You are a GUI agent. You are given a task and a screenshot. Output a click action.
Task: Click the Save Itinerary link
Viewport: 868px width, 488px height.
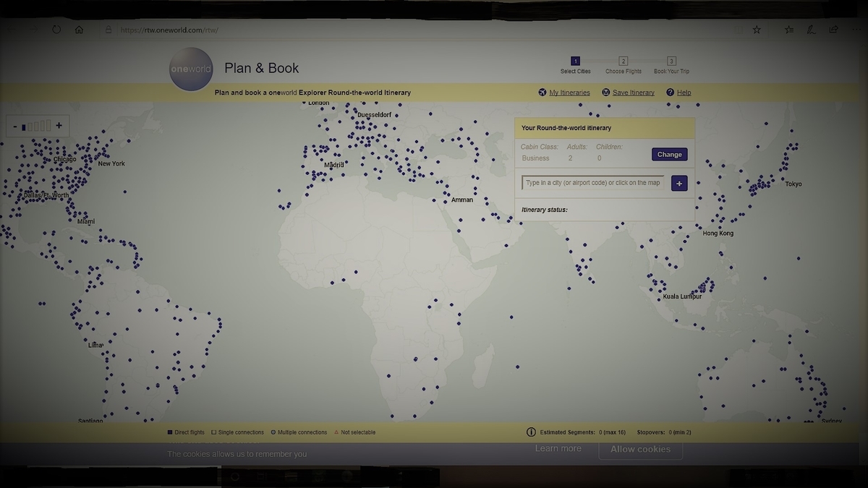click(x=634, y=93)
